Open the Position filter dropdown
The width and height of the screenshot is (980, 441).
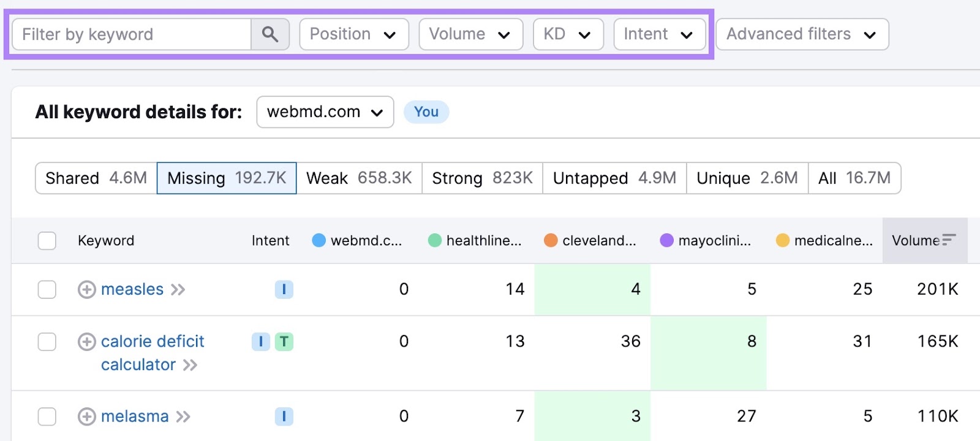click(353, 34)
